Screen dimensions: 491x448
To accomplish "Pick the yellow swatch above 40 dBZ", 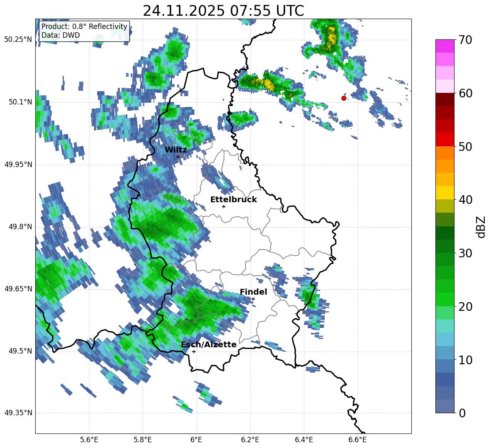I will 445,193.
